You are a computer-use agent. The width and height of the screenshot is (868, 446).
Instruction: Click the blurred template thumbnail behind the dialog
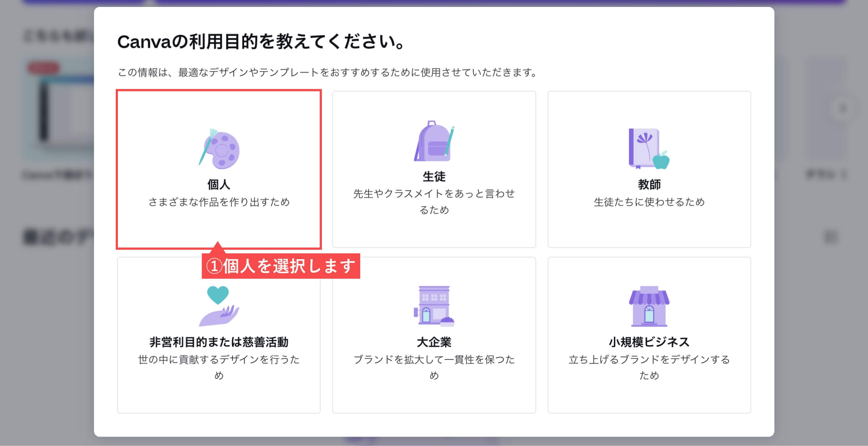coord(59,109)
